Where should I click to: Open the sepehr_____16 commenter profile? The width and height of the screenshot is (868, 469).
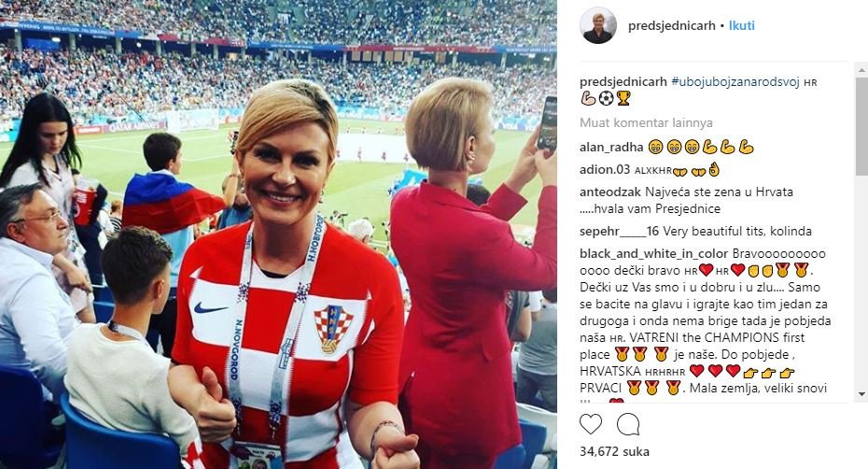pos(620,231)
